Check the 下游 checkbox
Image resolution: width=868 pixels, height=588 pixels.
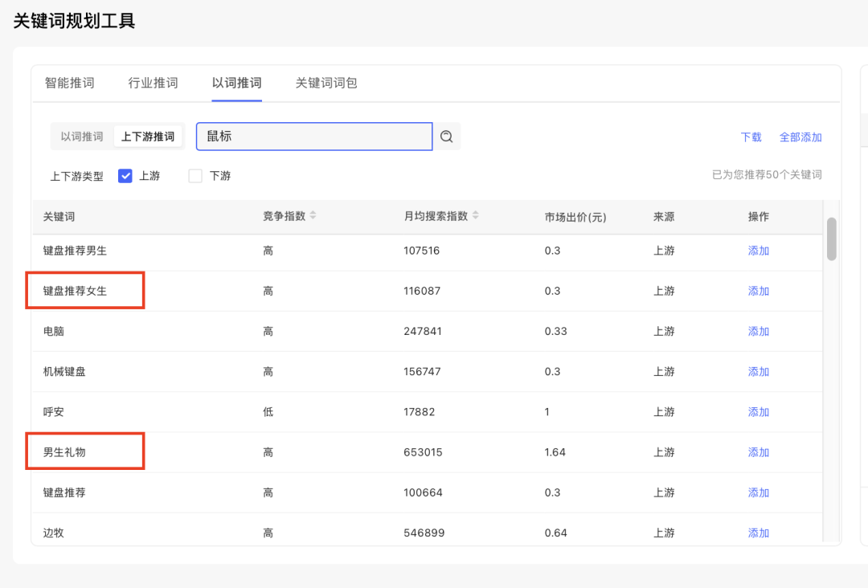(194, 176)
